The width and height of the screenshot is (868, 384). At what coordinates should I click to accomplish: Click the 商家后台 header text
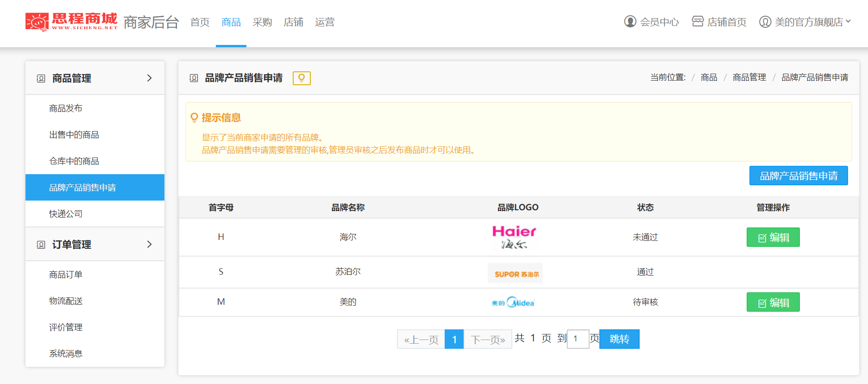coord(151,22)
